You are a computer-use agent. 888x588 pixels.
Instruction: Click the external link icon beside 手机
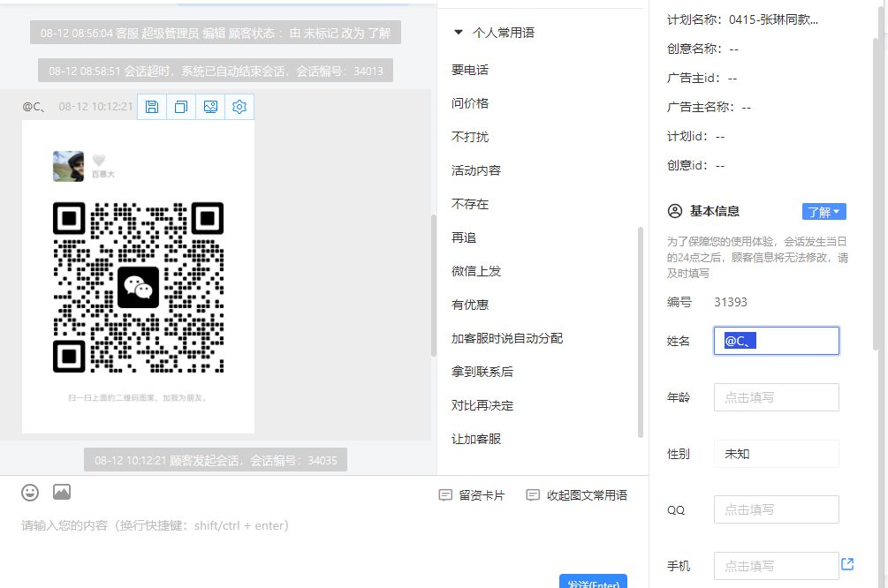tap(847, 564)
